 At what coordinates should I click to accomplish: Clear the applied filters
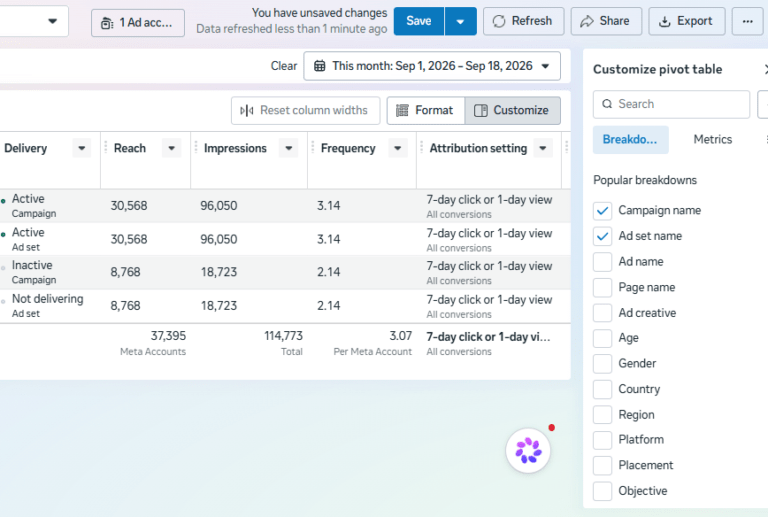click(x=284, y=66)
